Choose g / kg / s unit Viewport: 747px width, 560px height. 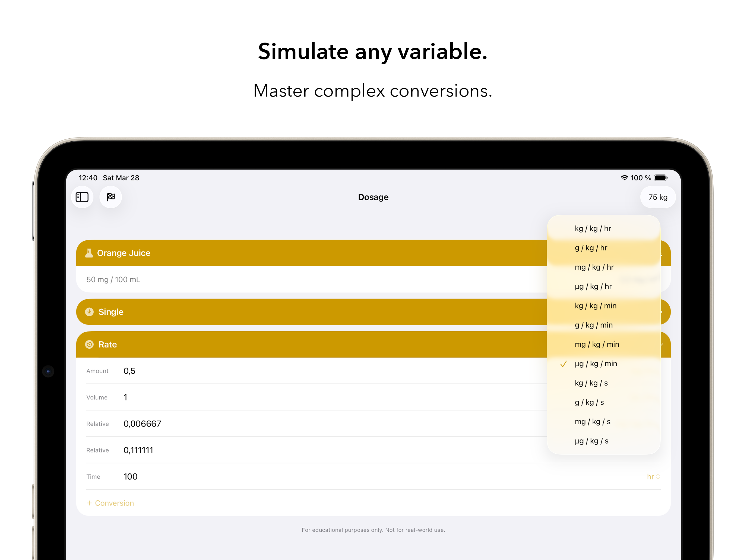(603, 402)
